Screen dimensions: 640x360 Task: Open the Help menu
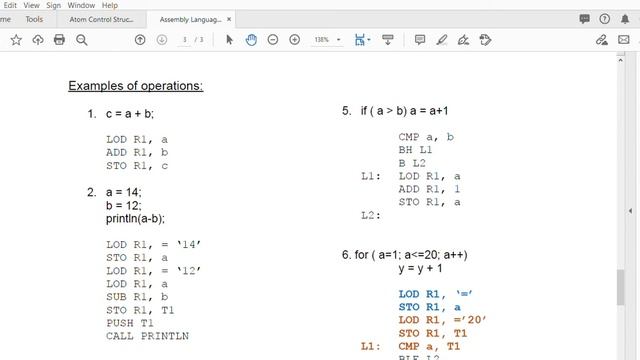pos(110,5)
